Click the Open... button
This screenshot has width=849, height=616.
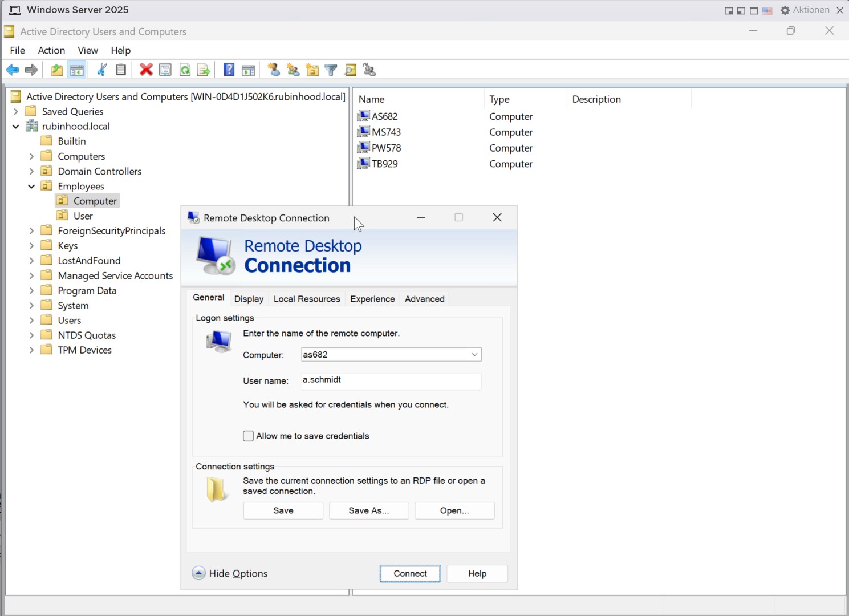tap(454, 510)
